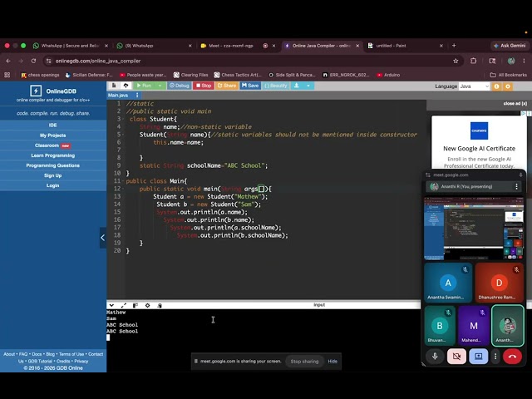Collapse the OnlineGDB sidebar panel
Screen dimensions: 532x399
[x=103, y=238]
